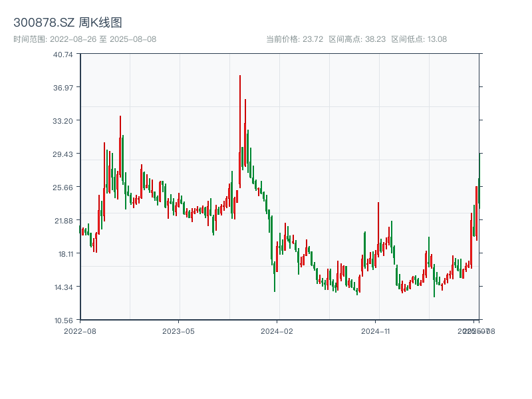Click the 2022-08 x-axis label
This screenshot has height=399, width=532.
coord(80,331)
